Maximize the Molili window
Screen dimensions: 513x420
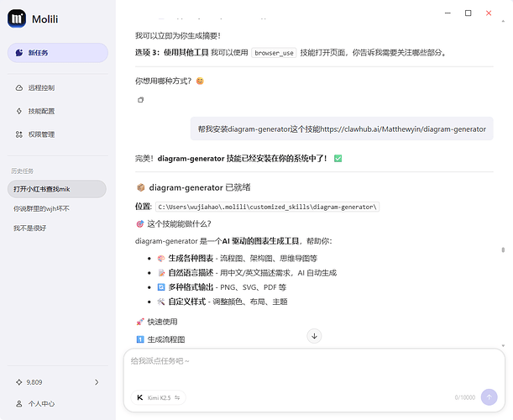pyautogui.click(x=469, y=13)
